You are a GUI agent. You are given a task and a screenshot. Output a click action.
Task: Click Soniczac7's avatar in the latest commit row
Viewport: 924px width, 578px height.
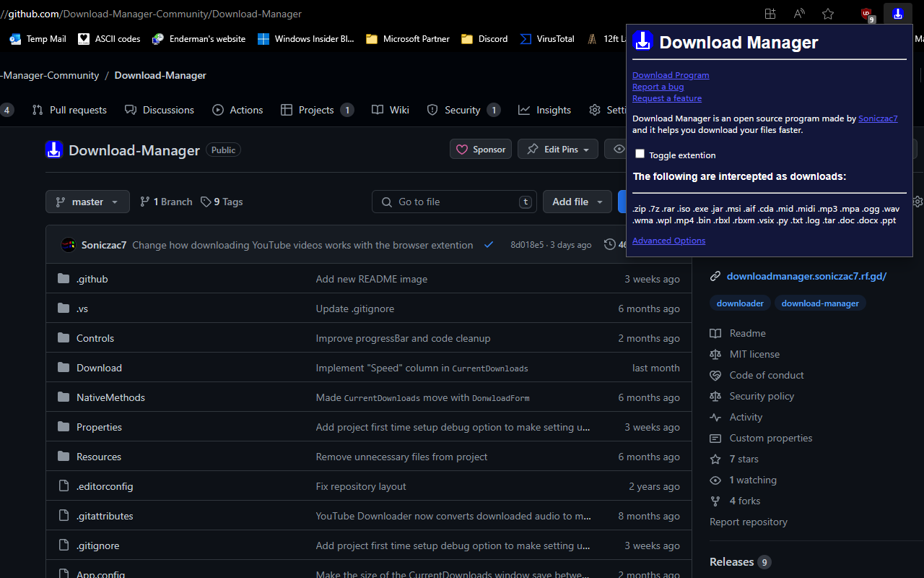69,245
